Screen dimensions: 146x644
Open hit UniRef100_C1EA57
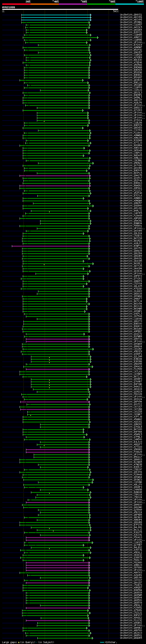pyautogui.click(x=131, y=25)
